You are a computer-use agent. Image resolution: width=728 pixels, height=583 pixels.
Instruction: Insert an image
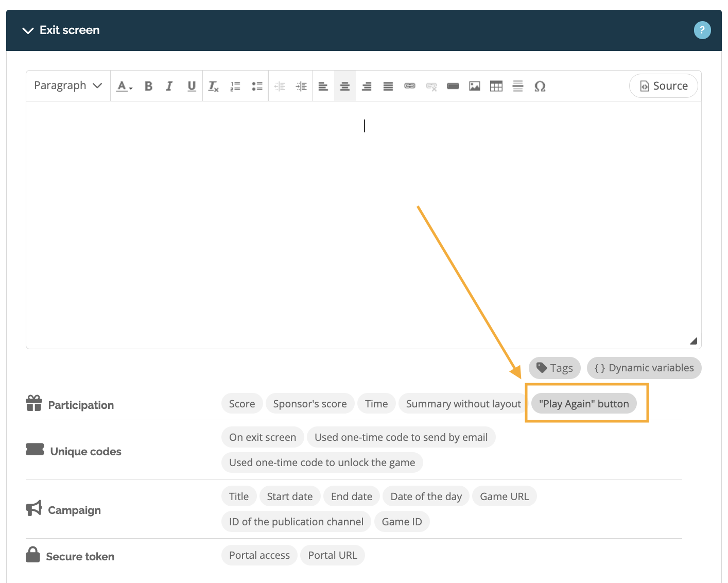[x=475, y=86]
